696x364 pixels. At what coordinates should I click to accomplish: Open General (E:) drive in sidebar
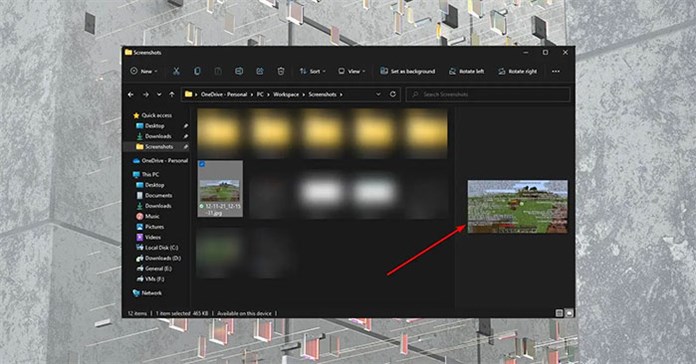158,269
